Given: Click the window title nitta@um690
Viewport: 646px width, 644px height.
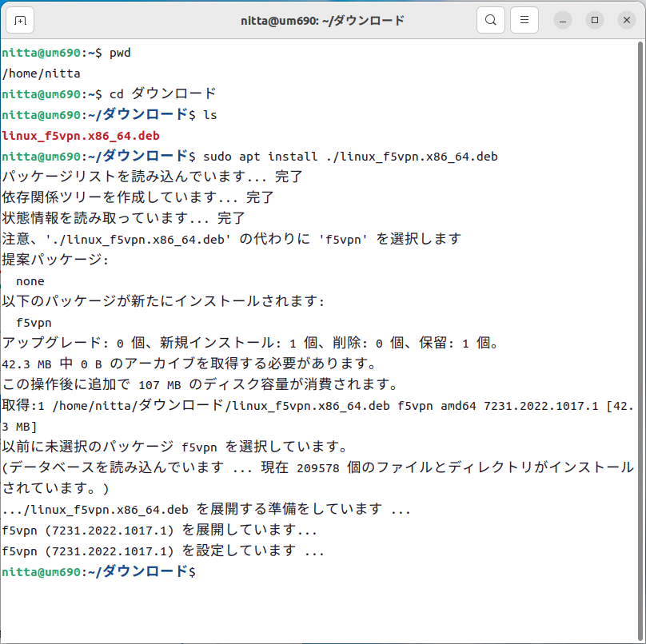Looking at the screenshot, I should pos(322,20).
